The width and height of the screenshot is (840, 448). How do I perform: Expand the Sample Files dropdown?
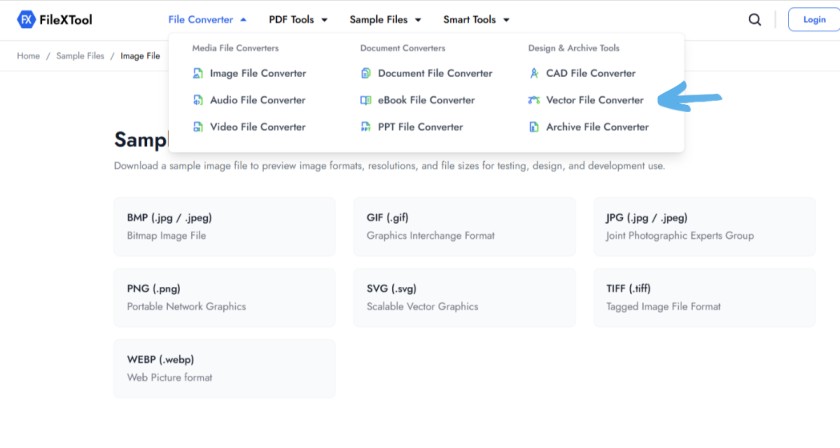tap(385, 20)
